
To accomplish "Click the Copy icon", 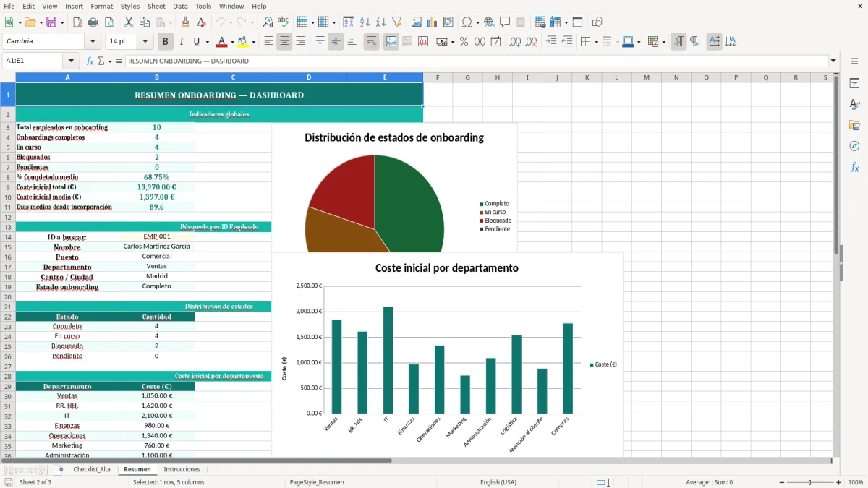I will (145, 22).
